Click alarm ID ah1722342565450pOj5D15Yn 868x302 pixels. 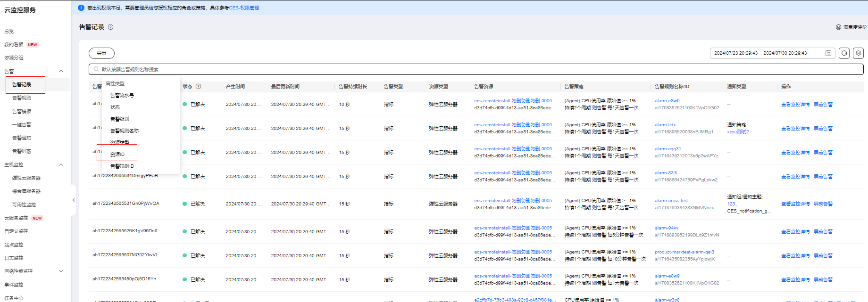coord(124,279)
